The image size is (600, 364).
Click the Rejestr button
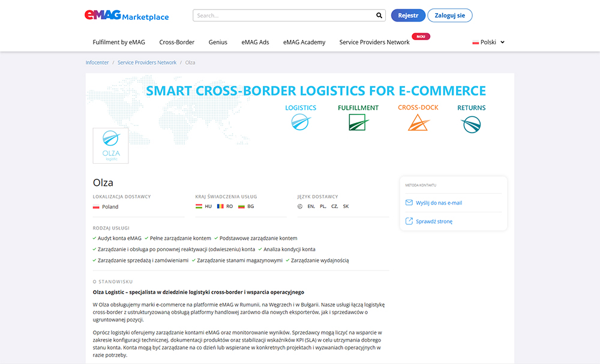[408, 16]
